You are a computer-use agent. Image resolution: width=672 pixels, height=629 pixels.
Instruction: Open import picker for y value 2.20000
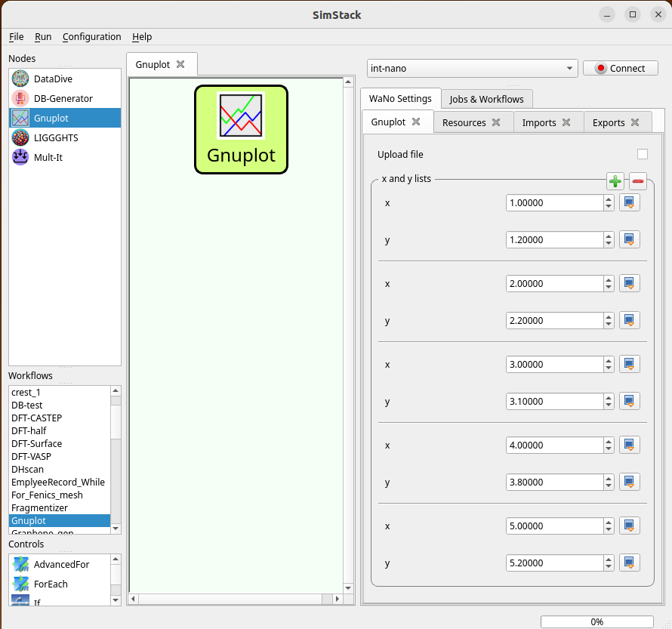click(629, 320)
